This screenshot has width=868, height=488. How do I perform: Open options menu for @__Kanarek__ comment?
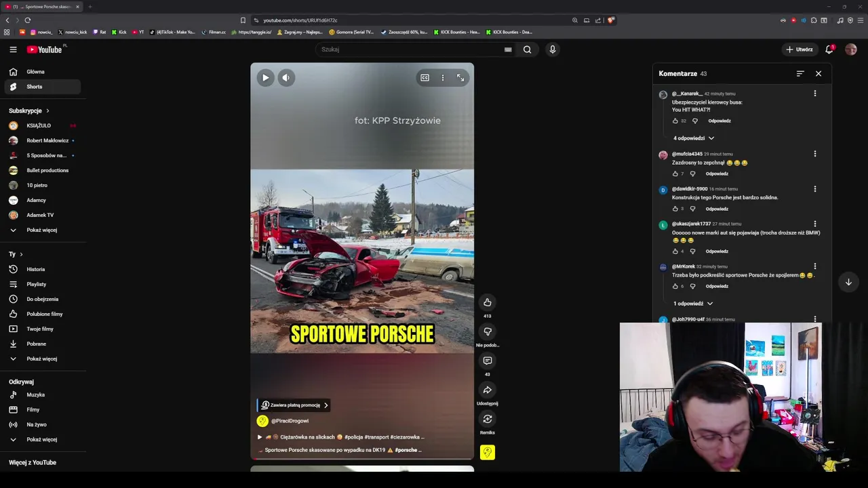(815, 94)
